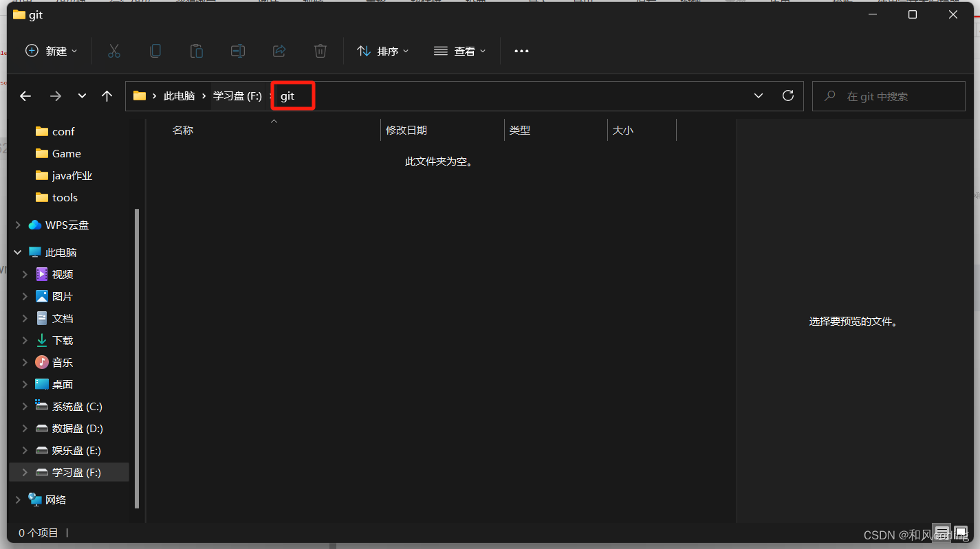
Task: Click 此电脑 in the address breadcrumb
Action: click(179, 96)
